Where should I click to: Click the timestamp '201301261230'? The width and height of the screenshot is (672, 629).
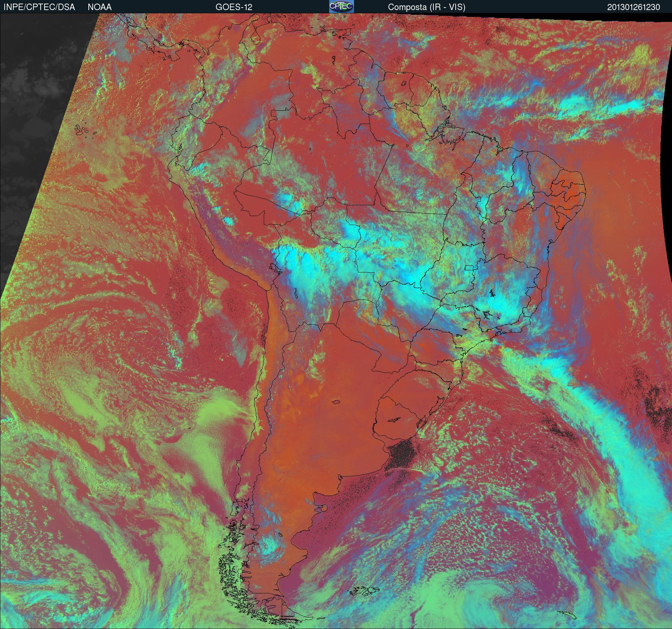click(634, 7)
